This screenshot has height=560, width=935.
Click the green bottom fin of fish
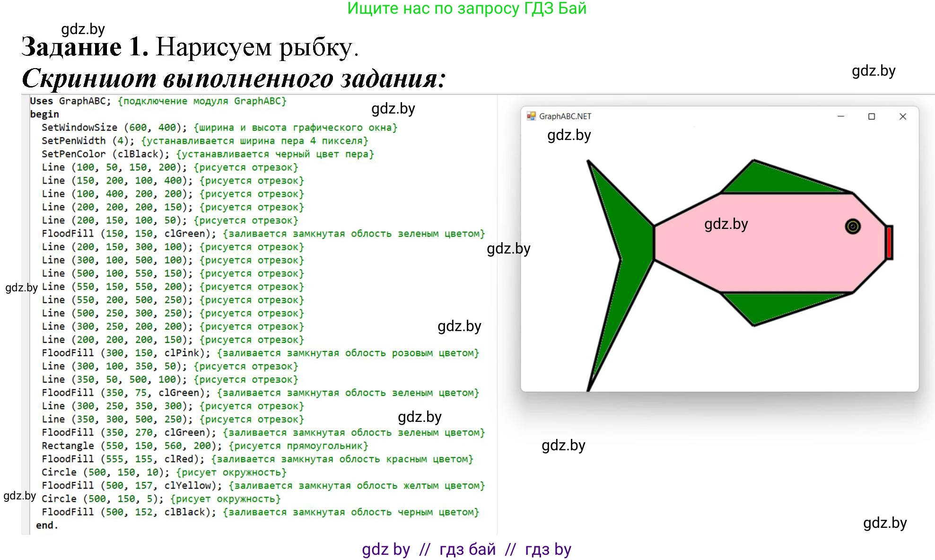coord(766,305)
